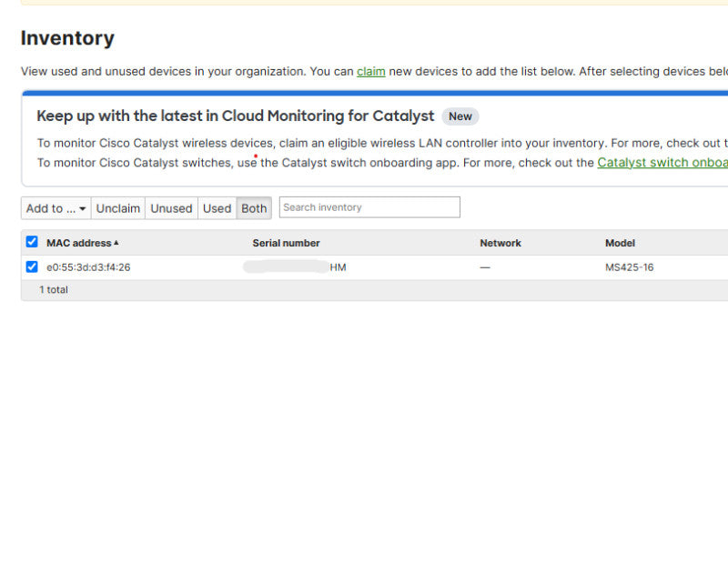The height and width of the screenshot is (563, 728).
Task: Click the MS425-16 model cell
Action: tap(629, 267)
